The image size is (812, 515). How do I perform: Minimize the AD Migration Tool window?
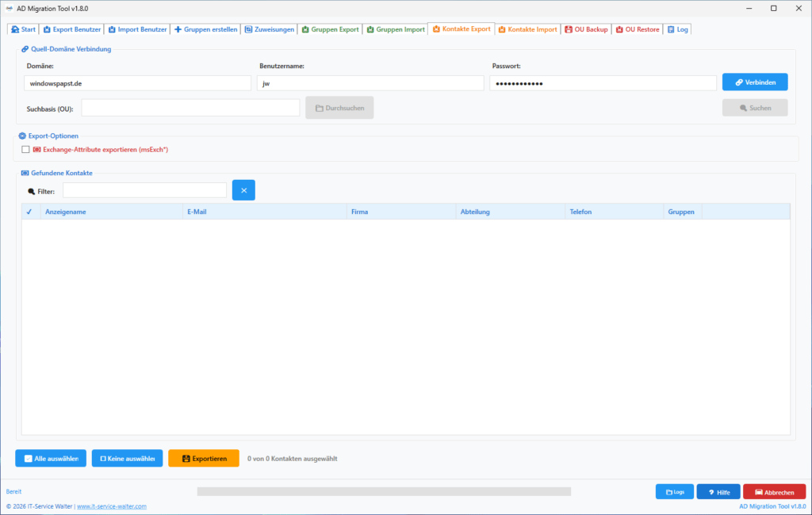click(749, 8)
